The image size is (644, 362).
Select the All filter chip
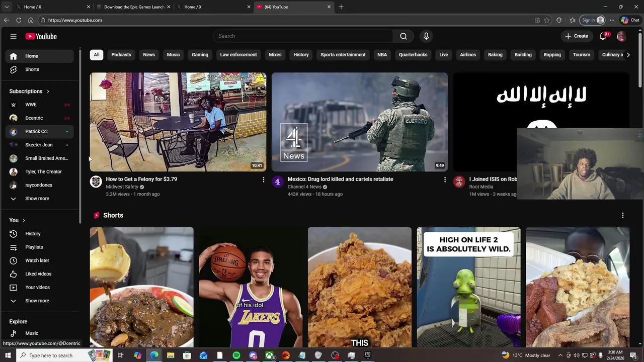97,55
